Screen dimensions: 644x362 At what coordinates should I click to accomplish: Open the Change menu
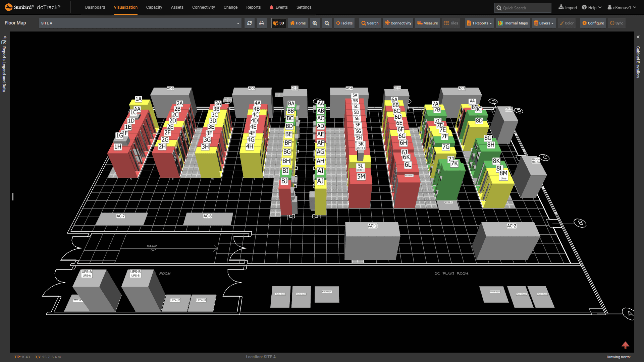[x=230, y=7]
